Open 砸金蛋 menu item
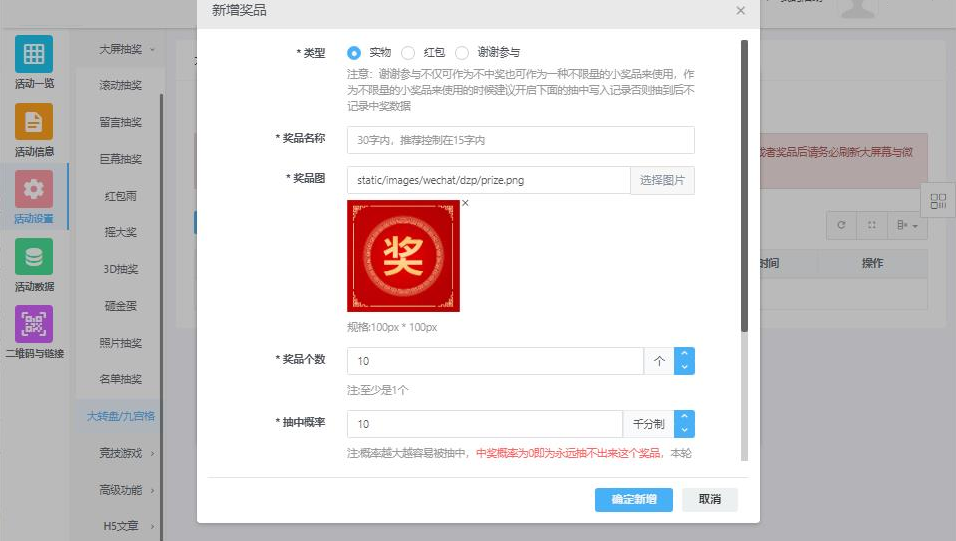The width and height of the screenshot is (956, 541). pos(120,306)
